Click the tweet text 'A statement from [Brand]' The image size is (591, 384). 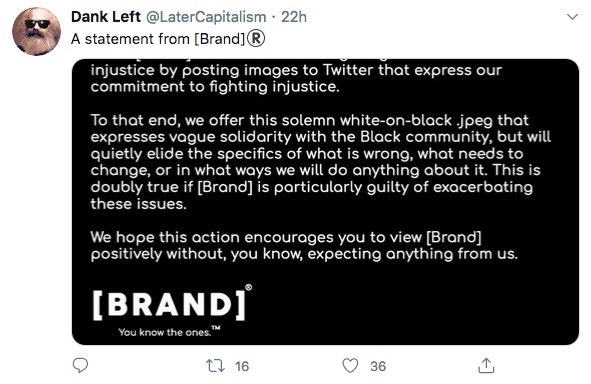click(158, 39)
